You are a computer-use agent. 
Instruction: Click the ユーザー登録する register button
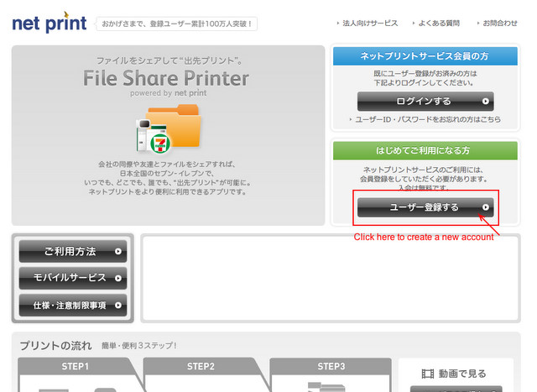(425, 207)
